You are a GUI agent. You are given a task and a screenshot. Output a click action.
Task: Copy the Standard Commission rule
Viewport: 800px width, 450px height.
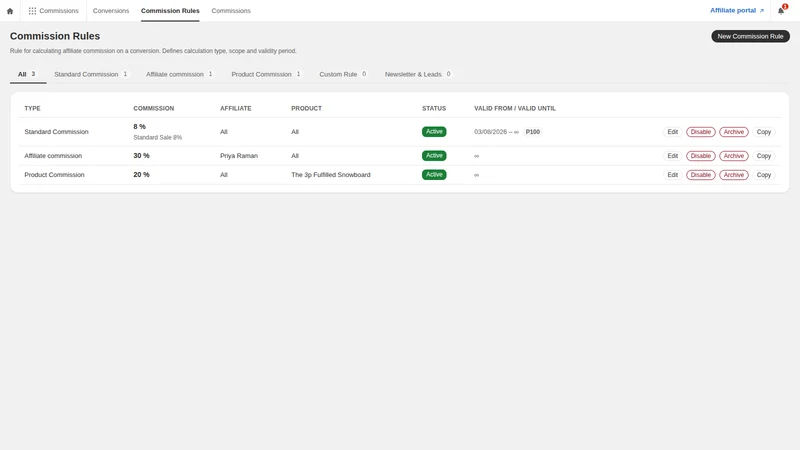763,132
